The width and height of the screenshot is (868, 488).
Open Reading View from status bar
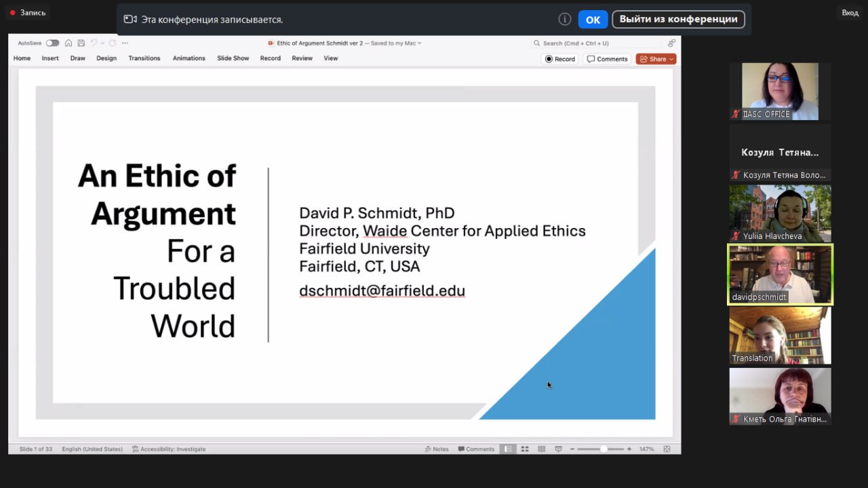541,449
